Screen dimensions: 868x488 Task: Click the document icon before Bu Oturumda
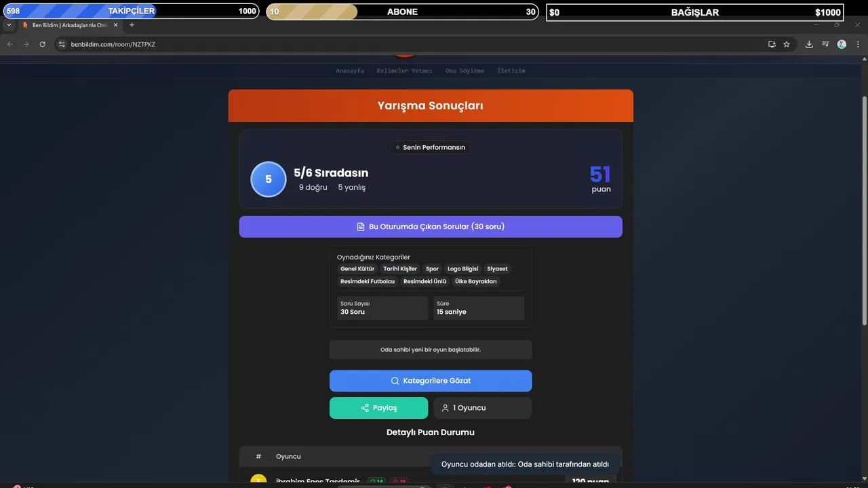coord(361,226)
